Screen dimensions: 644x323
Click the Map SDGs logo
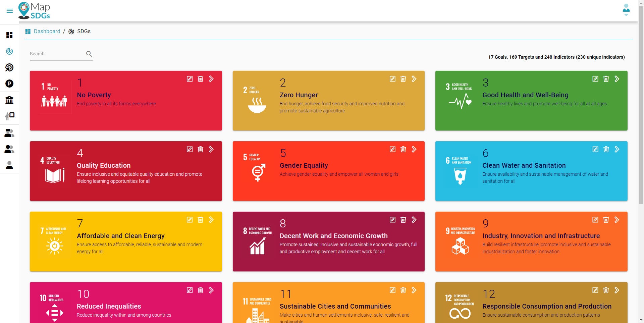point(35,11)
